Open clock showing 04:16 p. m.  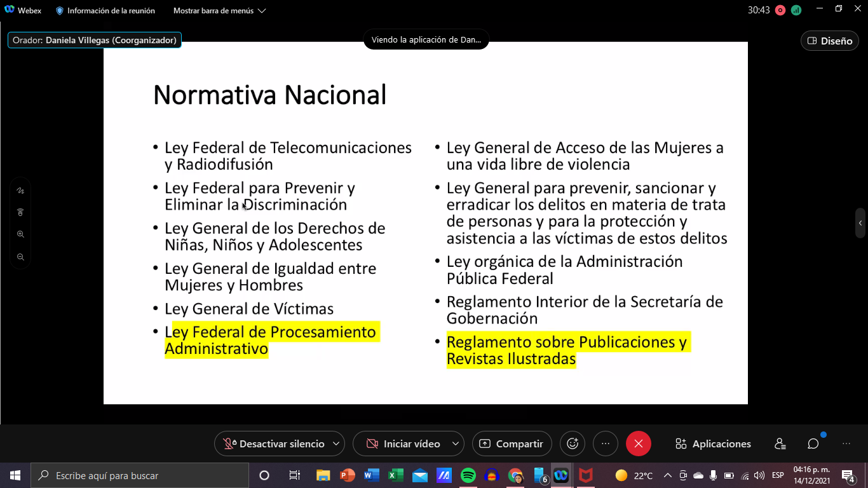(811, 475)
